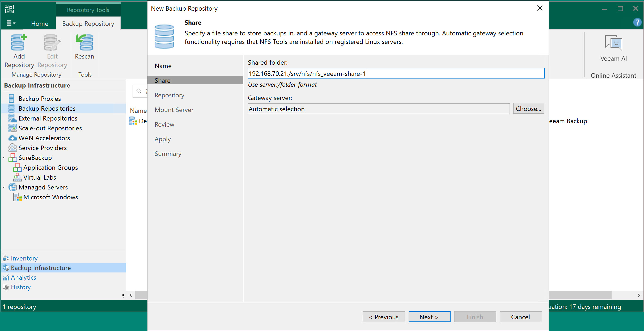Click Choose to pick gateway server

tap(528, 109)
